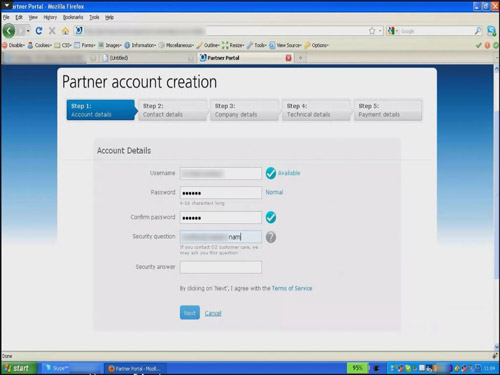Open the Home page icon
500x375 pixels.
pos(65,31)
